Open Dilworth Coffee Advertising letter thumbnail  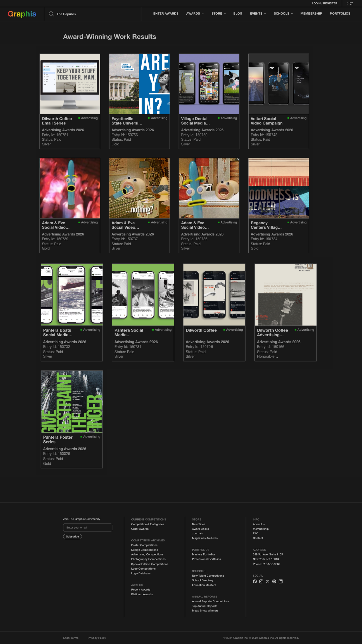286,294
